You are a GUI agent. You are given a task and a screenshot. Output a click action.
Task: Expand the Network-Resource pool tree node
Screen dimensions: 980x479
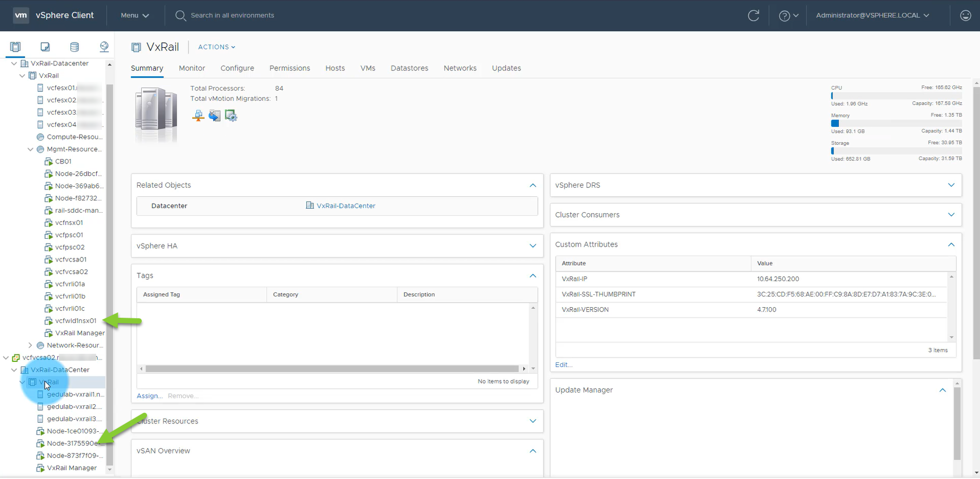(30, 345)
